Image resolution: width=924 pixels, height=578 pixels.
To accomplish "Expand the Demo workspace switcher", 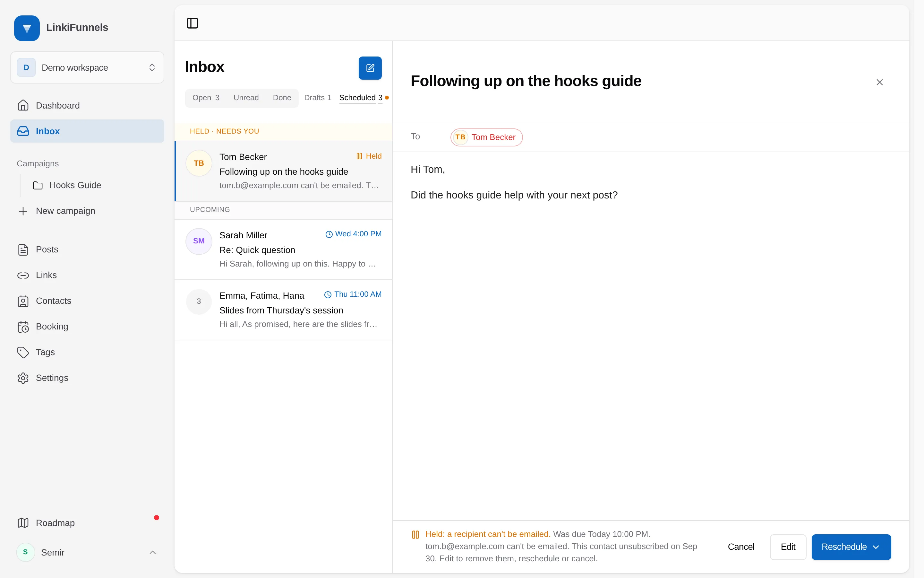I will (x=87, y=68).
